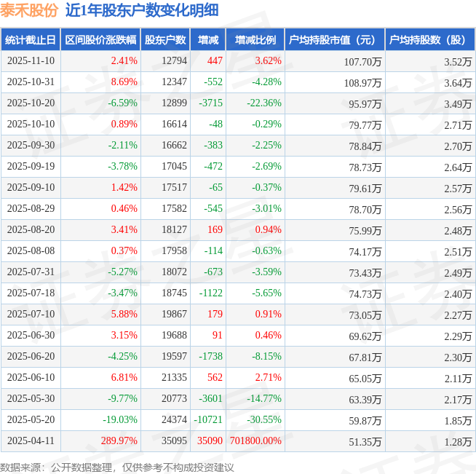The width and height of the screenshot is (476, 474).
Task: Select the 增减比例 column header
Action: [255, 40]
